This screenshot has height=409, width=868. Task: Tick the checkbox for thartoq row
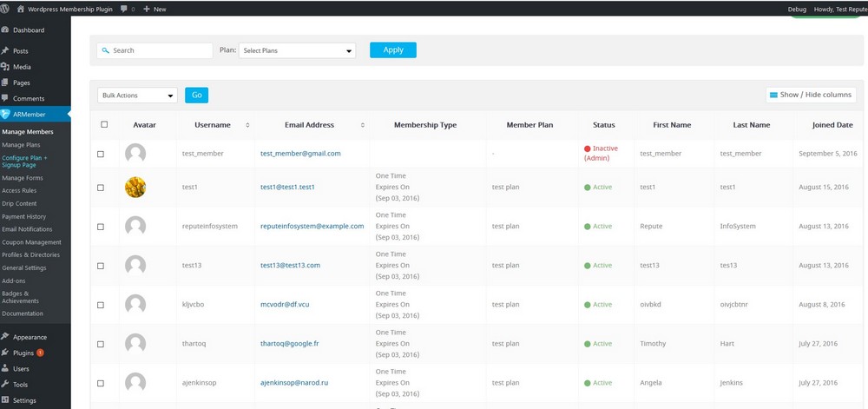point(100,344)
